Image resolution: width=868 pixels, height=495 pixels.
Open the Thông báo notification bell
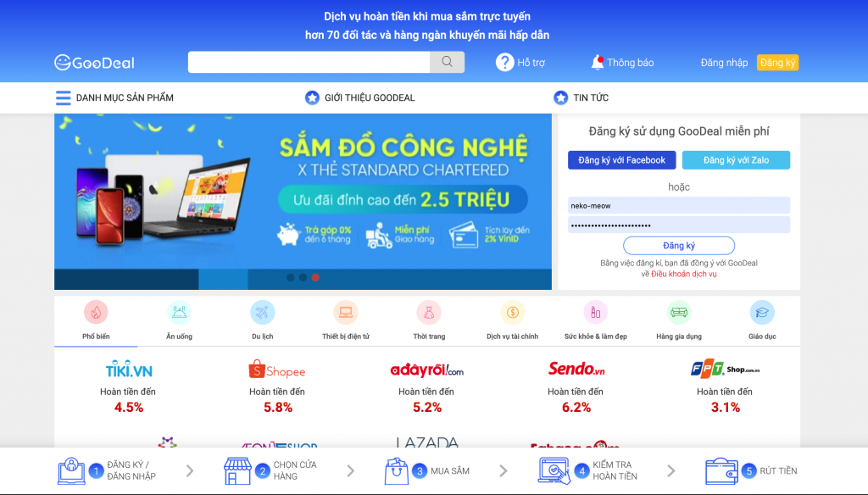[598, 62]
